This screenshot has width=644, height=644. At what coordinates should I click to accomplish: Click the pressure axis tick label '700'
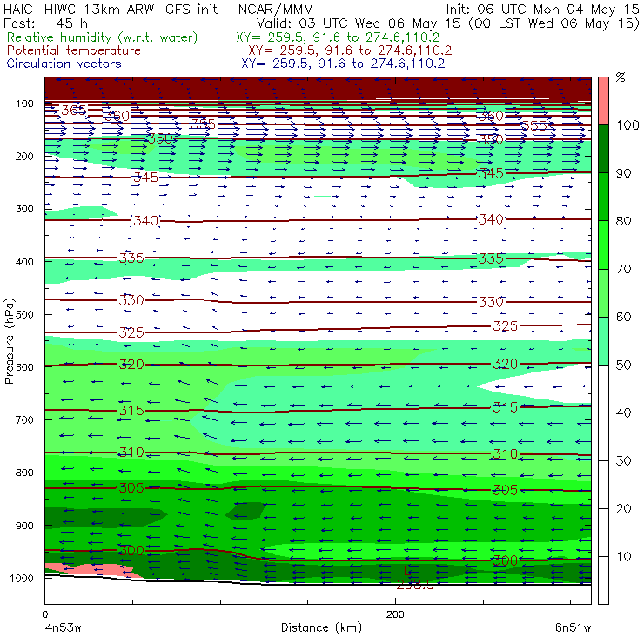pos(24,419)
